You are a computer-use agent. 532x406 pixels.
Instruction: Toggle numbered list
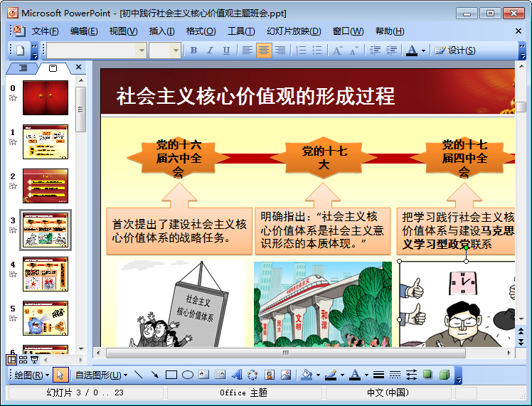(x=301, y=50)
